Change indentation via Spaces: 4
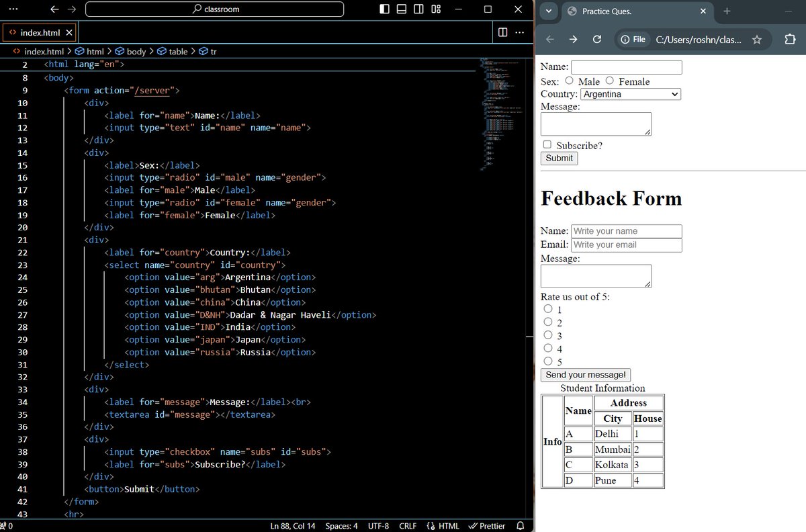This screenshot has width=806, height=532. (341, 526)
